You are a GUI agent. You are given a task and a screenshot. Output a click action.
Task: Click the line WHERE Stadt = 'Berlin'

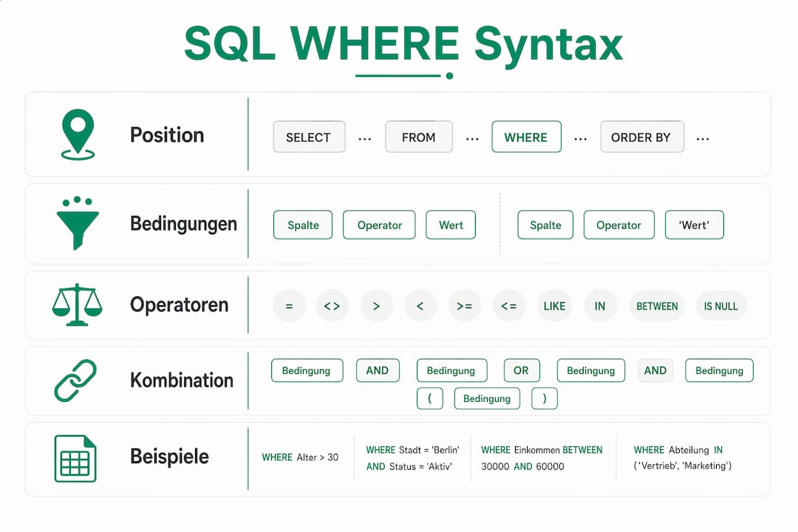point(413,450)
